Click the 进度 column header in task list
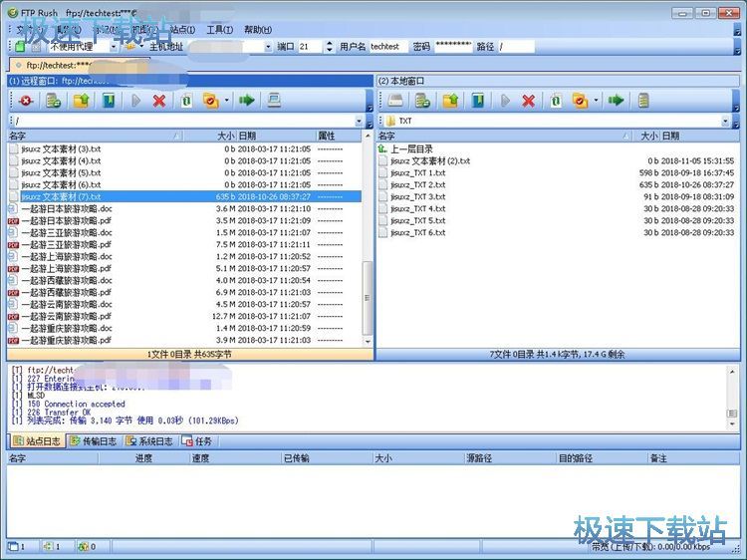The image size is (747, 560). click(x=143, y=458)
